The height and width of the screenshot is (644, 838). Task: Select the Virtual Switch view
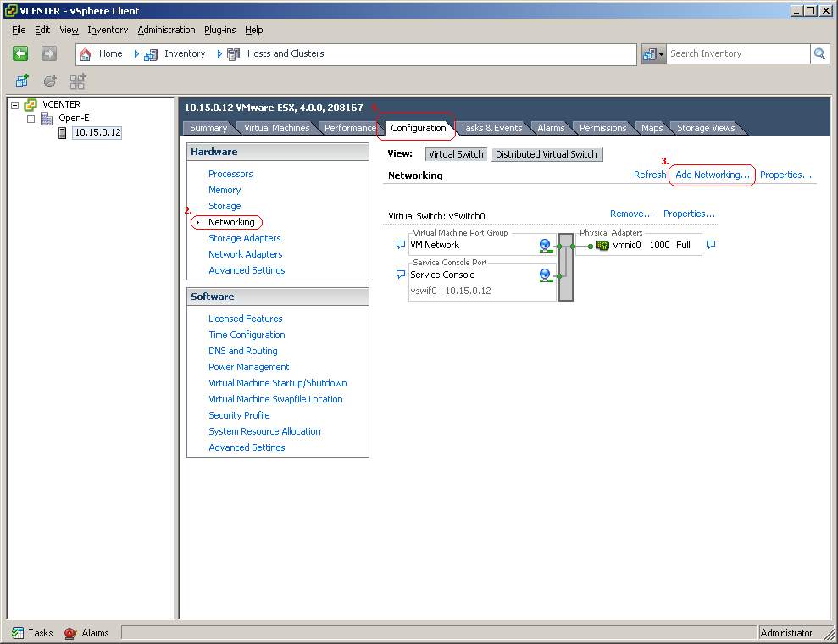click(x=456, y=154)
